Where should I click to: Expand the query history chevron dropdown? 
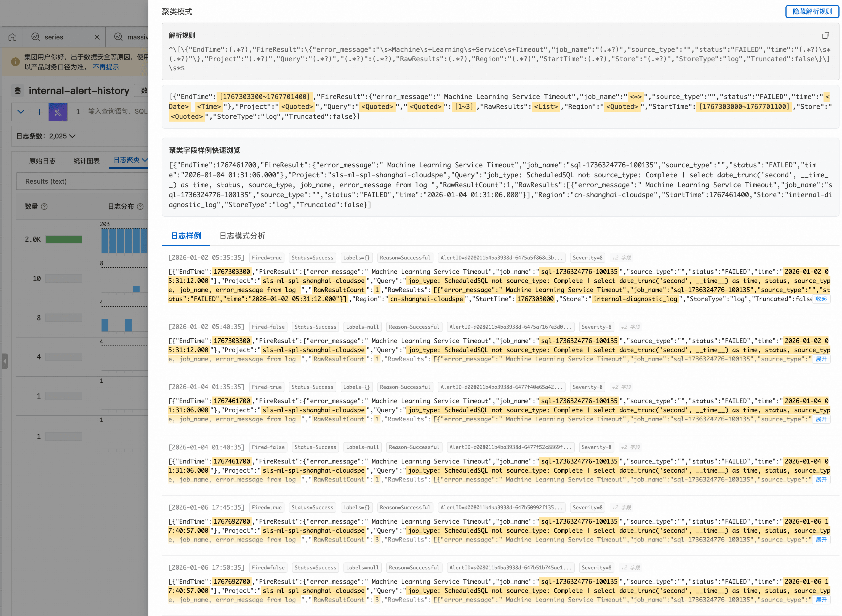(21, 111)
